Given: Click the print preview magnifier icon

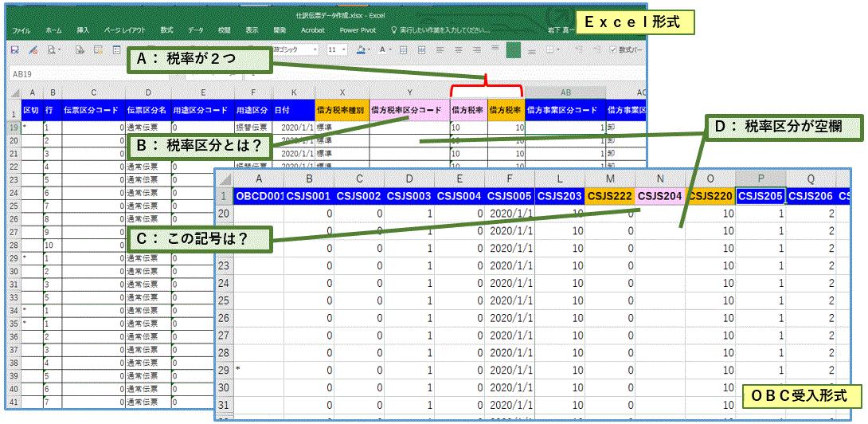Looking at the screenshot, I should [x=52, y=49].
